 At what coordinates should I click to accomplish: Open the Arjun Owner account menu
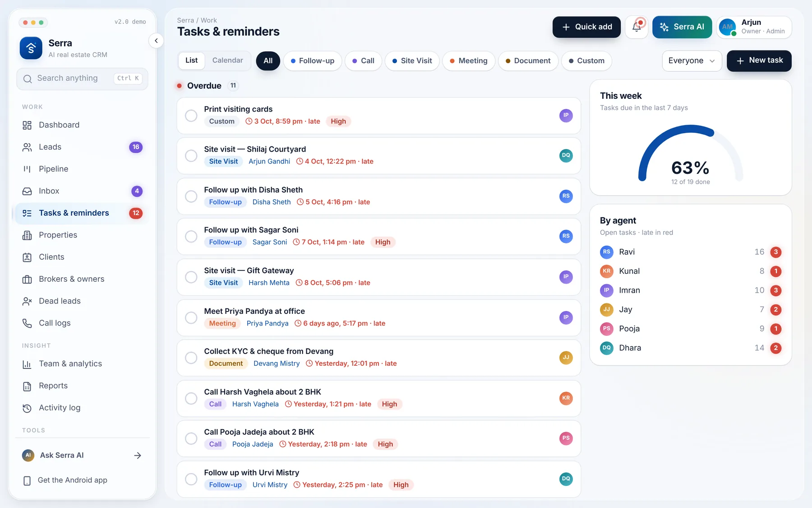754,27
